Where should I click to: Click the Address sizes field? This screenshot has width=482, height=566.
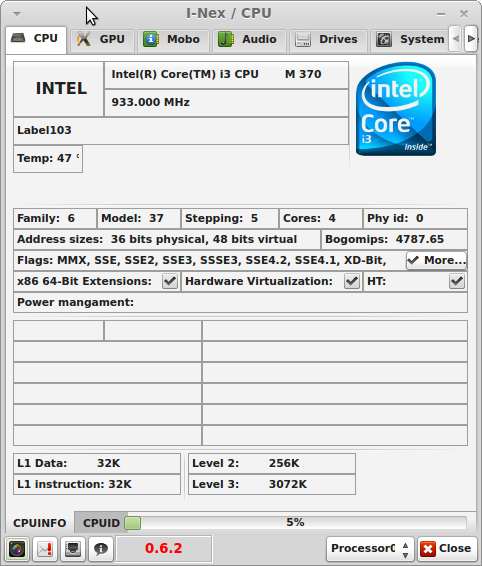(x=167, y=239)
